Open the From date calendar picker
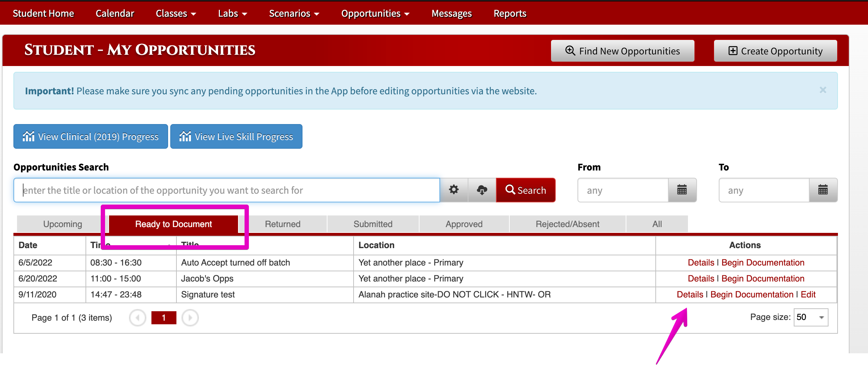Image resolution: width=868 pixels, height=366 pixels. (682, 190)
